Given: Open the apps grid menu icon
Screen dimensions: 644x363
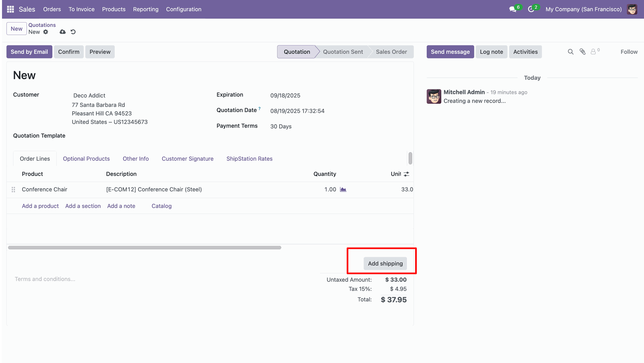Looking at the screenshot, I should click(x=10, y=9).
